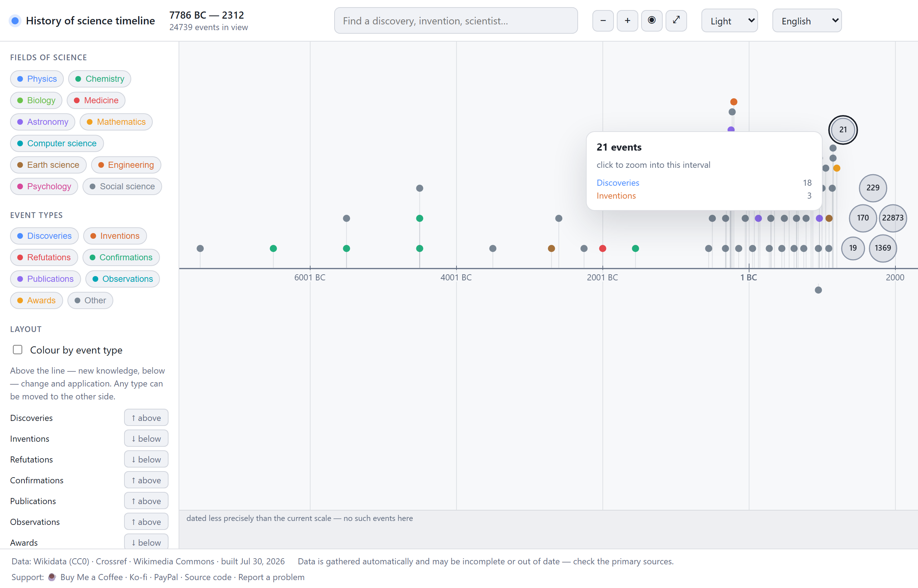The width and height of the screenshot is (918, 588).
Task: Toggle the Computer science field filter
Action: click(57, 143)
